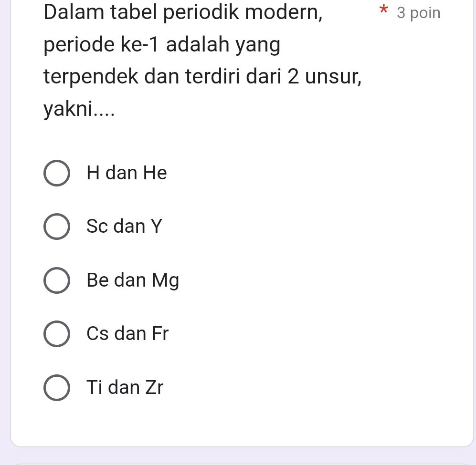Select the radio button for "Sc dan Y"

click(57, 226)
